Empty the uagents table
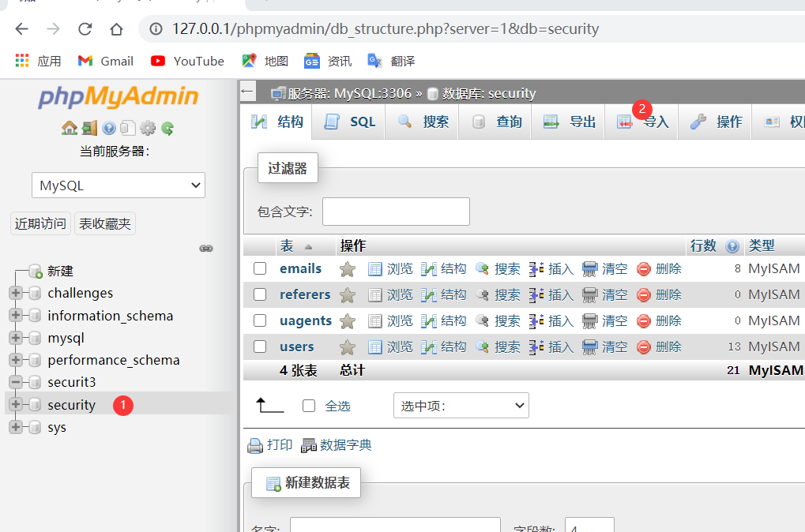Screen dimensions: 805x532 pyautogui.click(x=605, y=321)
